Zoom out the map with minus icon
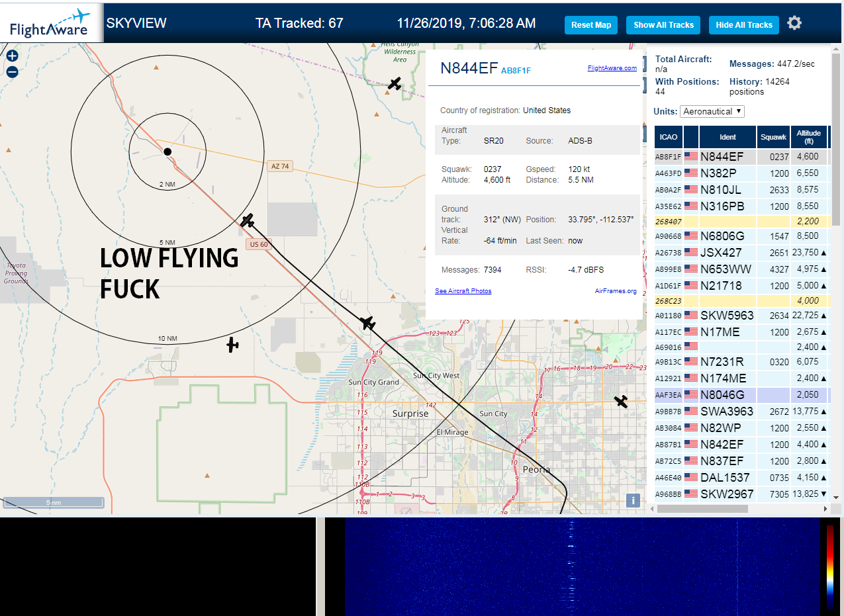Image resolution: width=844 pixels, height=616 pixels. coord(12,71)
